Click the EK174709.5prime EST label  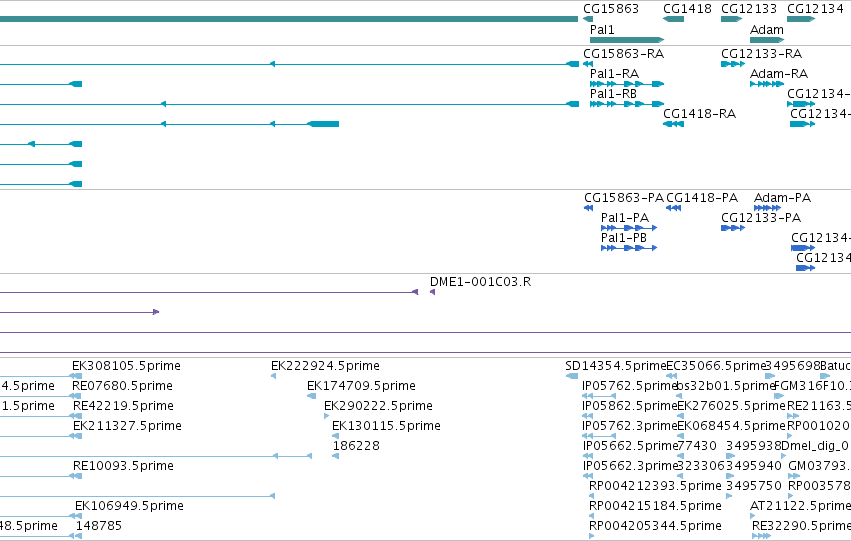click(x=361, y=386)
